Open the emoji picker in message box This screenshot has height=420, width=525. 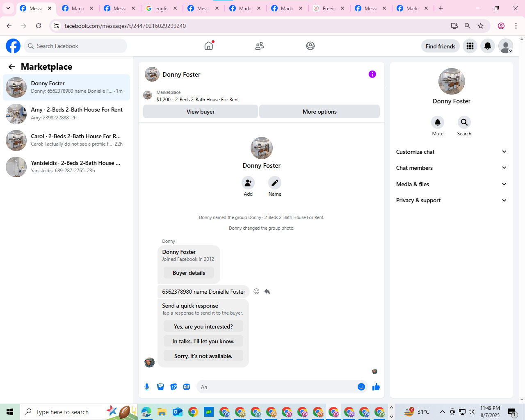pyautogui.click(x=361, y=387)
